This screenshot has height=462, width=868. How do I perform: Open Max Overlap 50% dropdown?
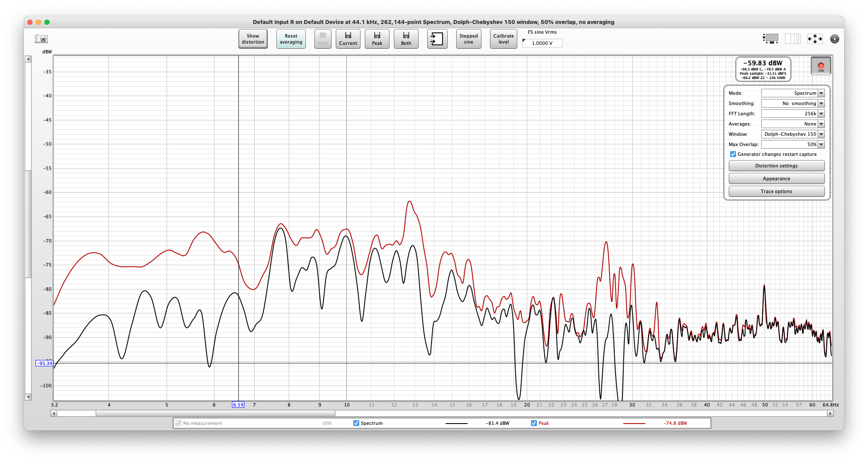(x=793, y=144)
